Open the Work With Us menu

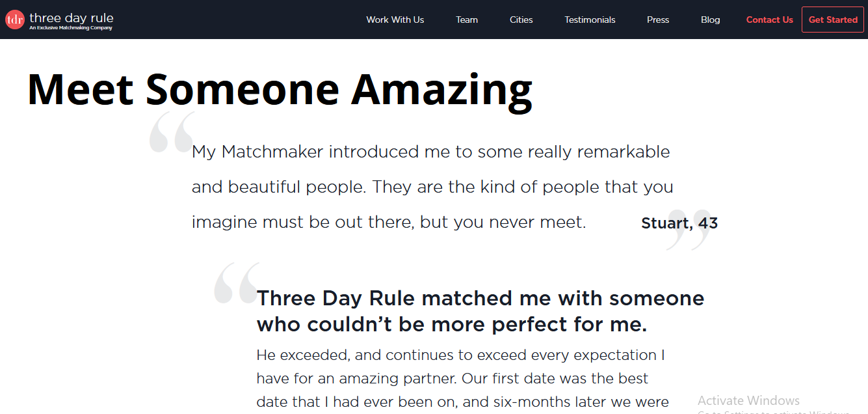click(395, 20)
